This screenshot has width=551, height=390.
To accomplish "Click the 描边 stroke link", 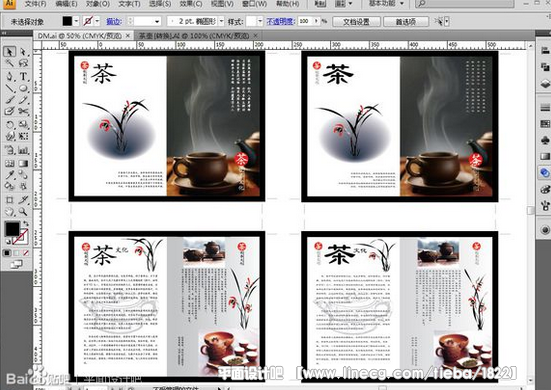I will (114, 21).
